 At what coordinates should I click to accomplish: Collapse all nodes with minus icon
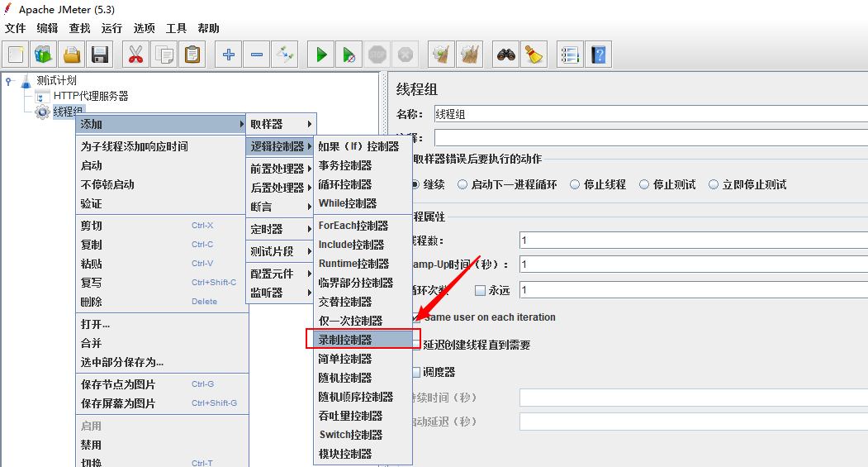[x=256, y=55]
